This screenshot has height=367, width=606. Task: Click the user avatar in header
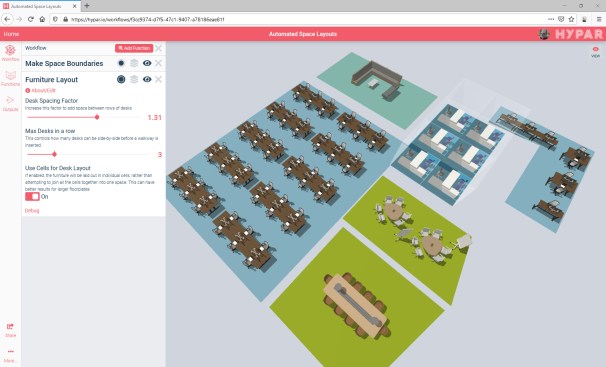(544, 34)
